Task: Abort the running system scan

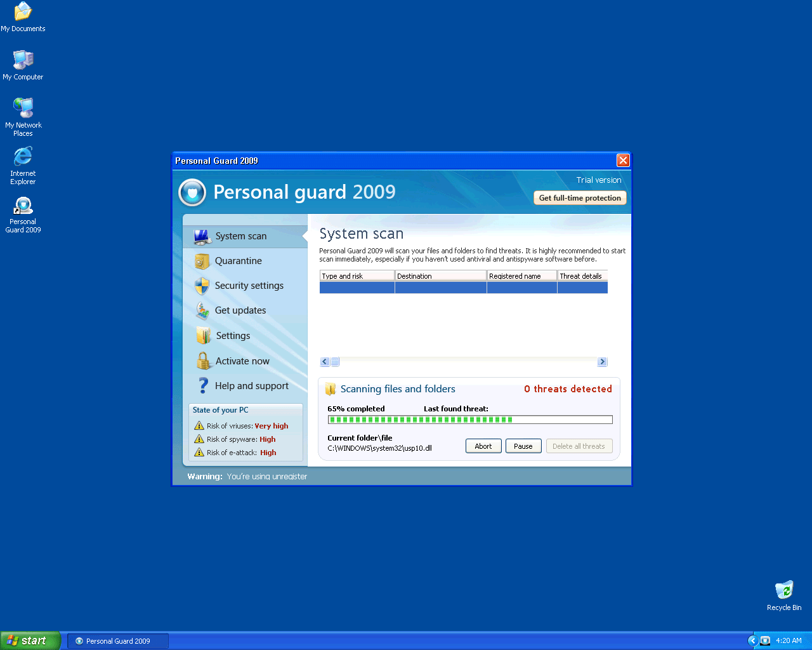Action: [483, 446]
